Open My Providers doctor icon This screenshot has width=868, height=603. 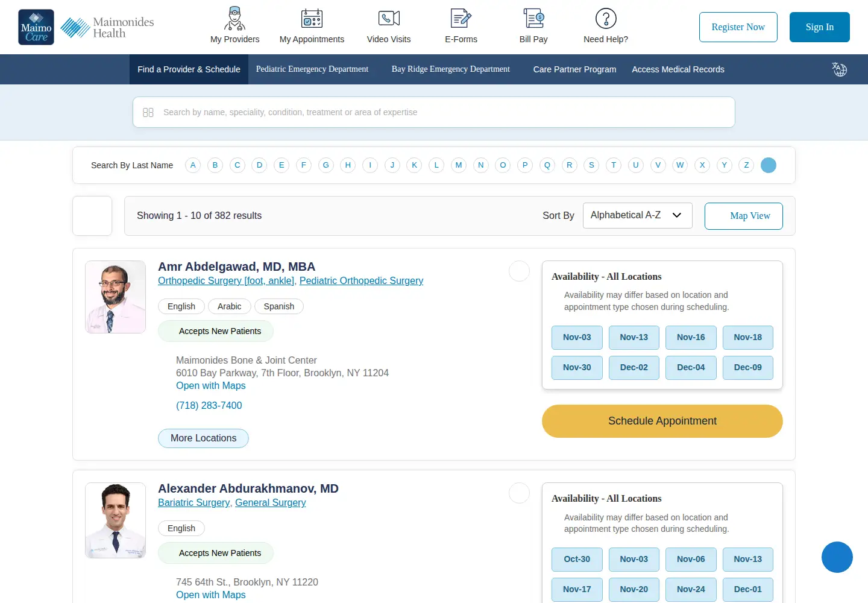(x=234, y=19)
